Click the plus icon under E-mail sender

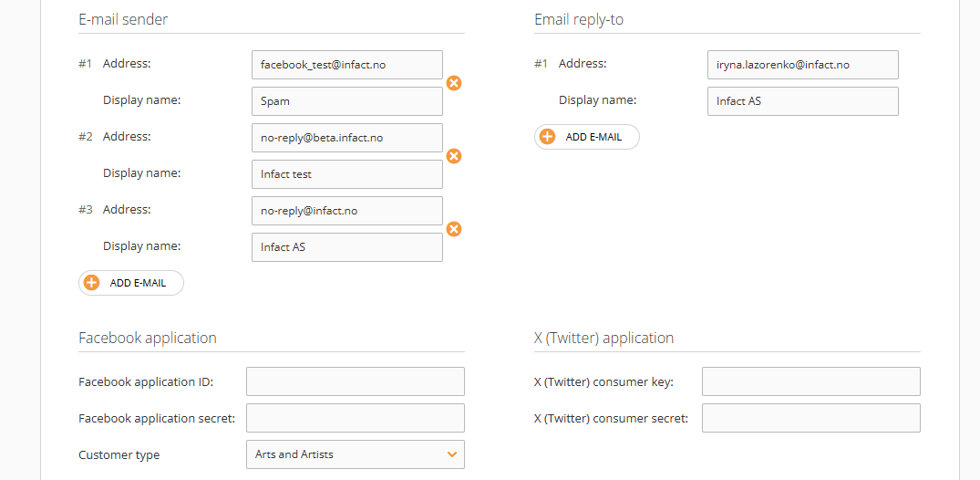[92, 283]
